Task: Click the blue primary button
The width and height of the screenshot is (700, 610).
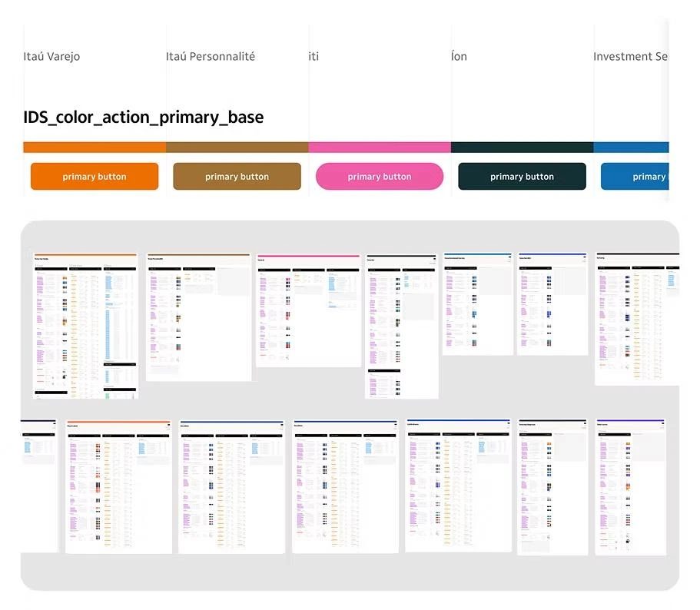Action: (635, 176)
